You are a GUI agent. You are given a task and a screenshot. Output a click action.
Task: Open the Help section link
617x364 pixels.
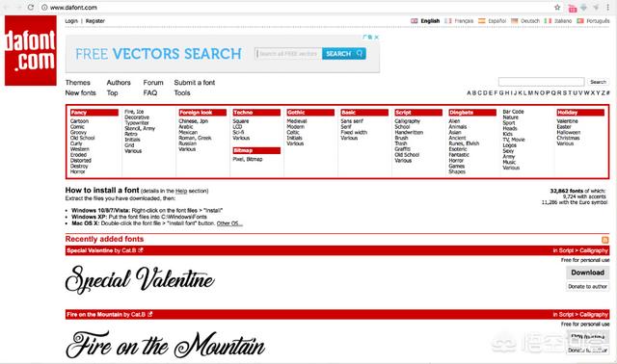tap(181, 191)
